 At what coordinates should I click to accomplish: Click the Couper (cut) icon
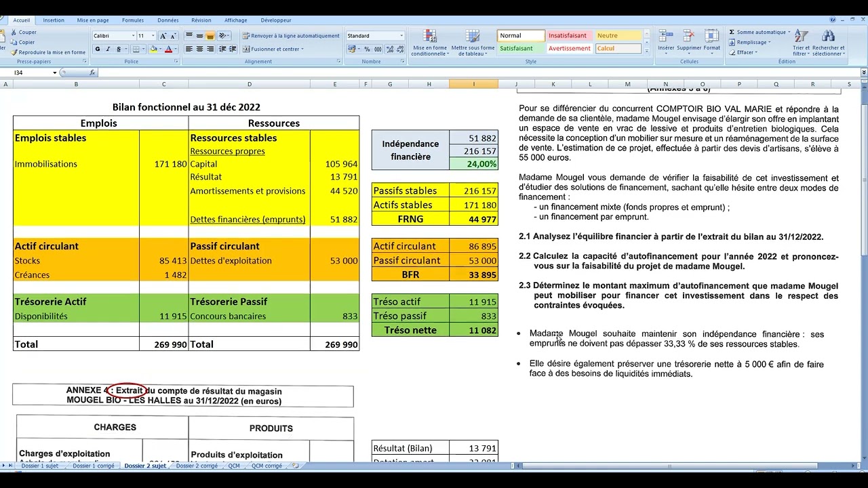click(x=14, y=32)
